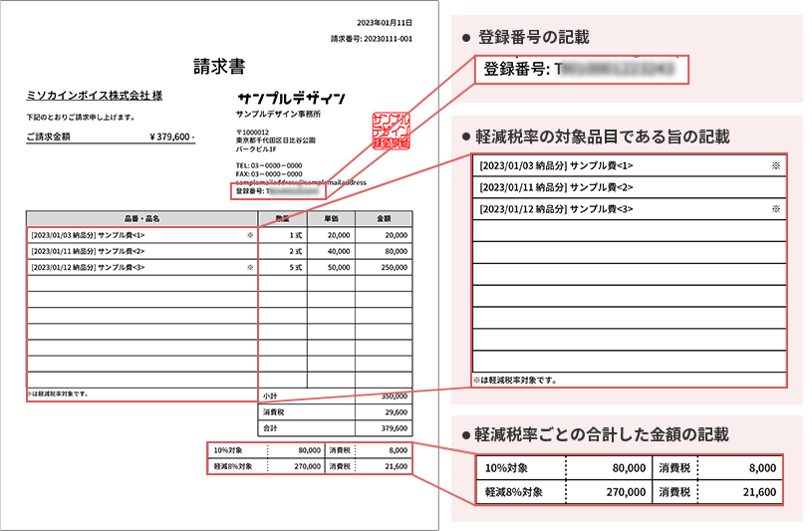Image resolution: width=812 pixels, height=531 pixels.
Task: Click the サンプルデザイン logo on the invoice
Action: [292, 99]
